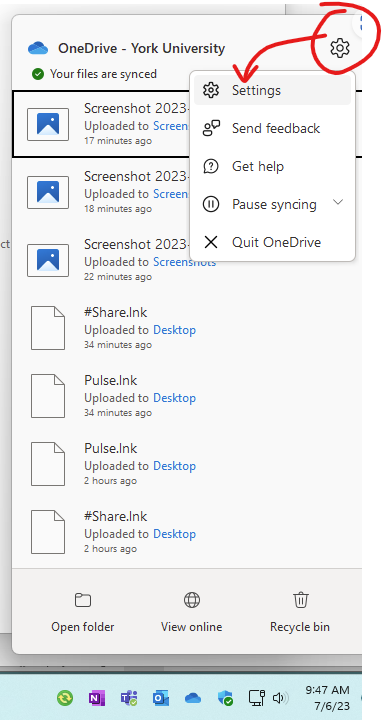Click file icon of Pulse.lnk 2 hours ago
Image resolution: width=383 pixels, height=720 pixels.
[x=48, y=464]
